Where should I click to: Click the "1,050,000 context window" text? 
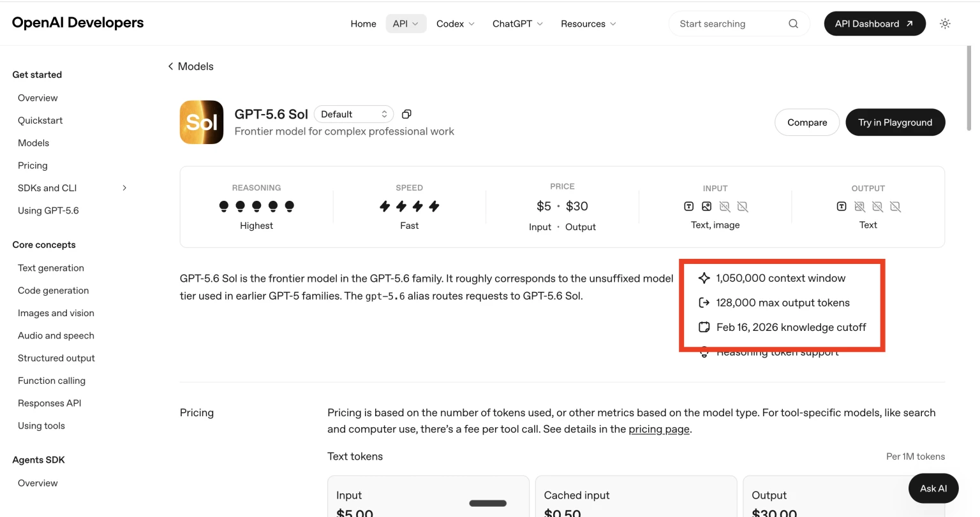click(781, 278)
